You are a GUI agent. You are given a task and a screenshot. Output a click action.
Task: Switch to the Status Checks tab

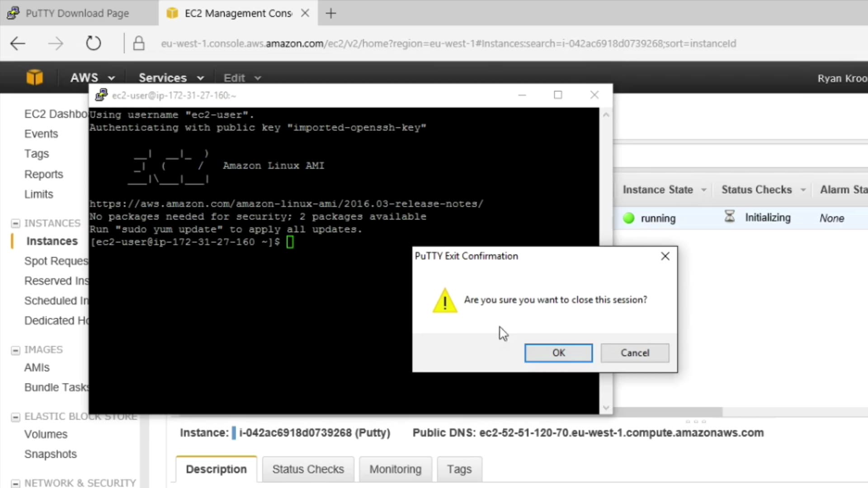[x=308, y=469]
